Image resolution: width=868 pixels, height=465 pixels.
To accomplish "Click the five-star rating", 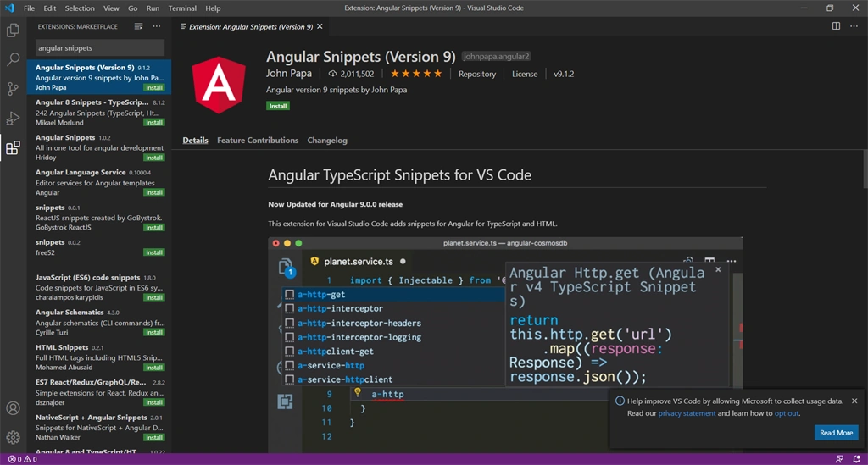I will coord(416,74).
